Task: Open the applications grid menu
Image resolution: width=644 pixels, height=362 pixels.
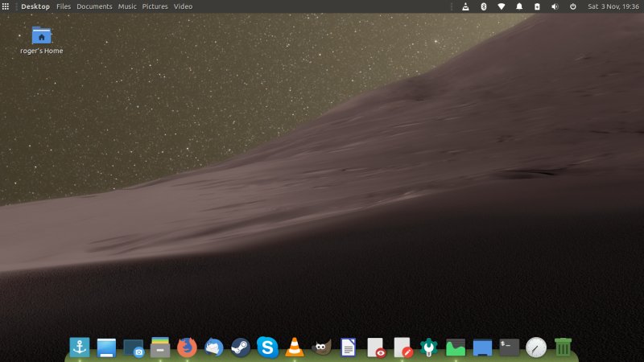Action: pos(6,6)
